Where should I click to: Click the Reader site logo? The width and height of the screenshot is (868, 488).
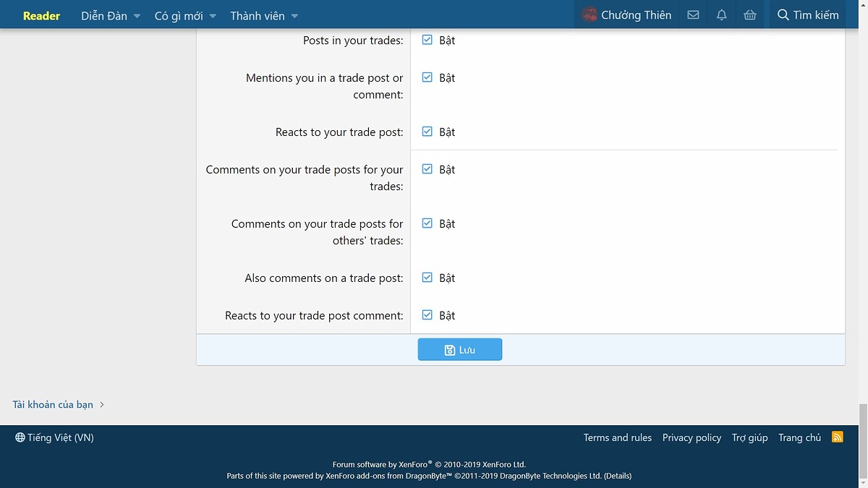coord(41,15)
